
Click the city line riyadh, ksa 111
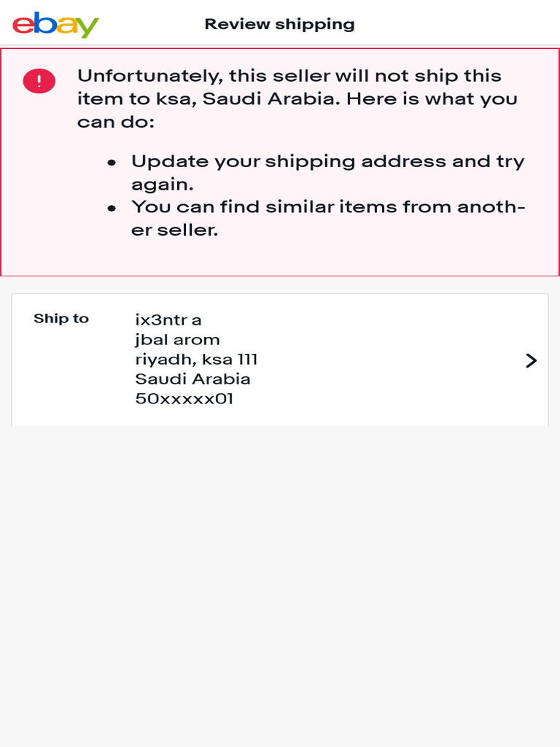[196, 359]
